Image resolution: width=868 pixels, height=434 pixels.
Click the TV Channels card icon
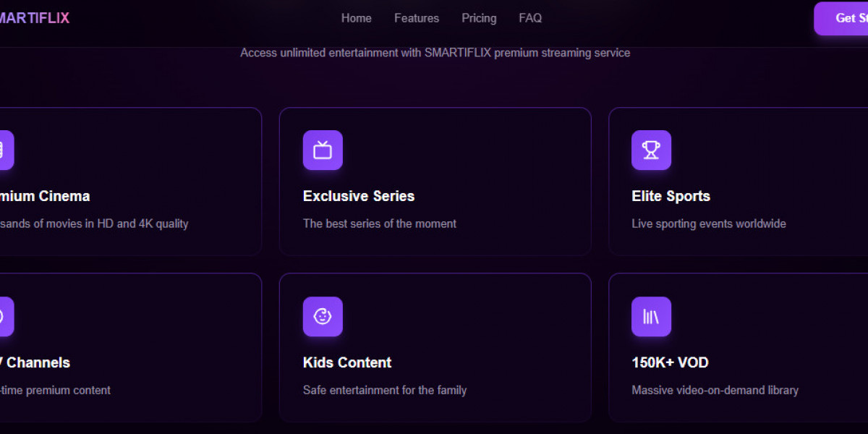(x=4, y=317)
